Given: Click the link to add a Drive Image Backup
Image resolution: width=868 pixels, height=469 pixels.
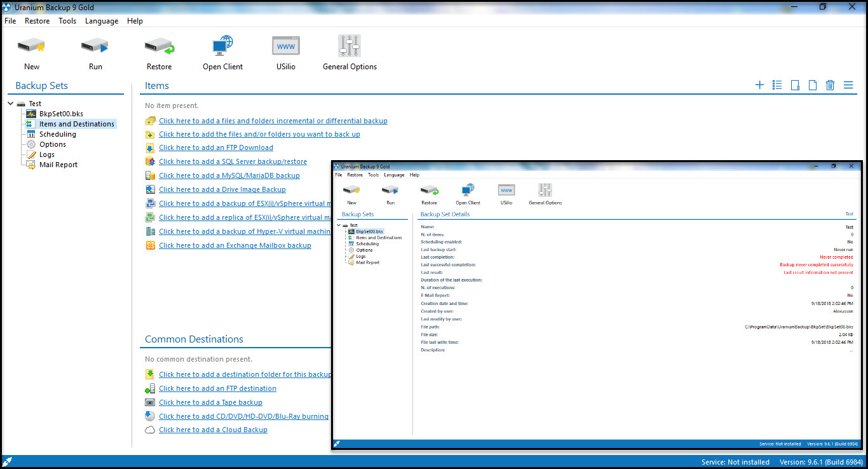Looking at the screenshot, I should point(222,189).
